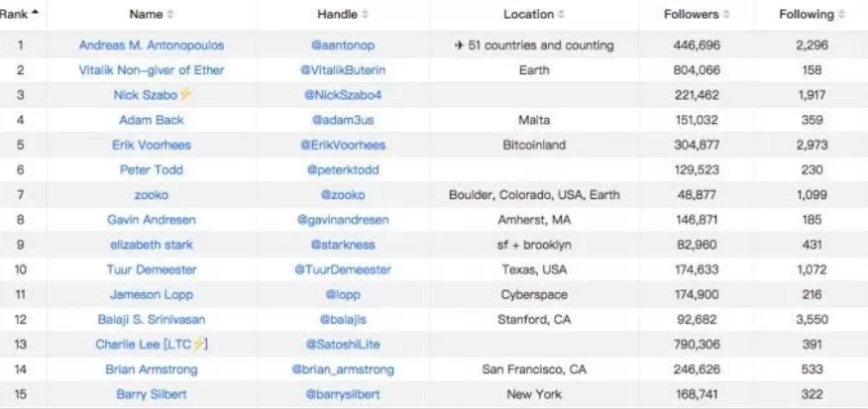
Task: Click the Followers column sort arrows
Action: [x=726, y=15]
